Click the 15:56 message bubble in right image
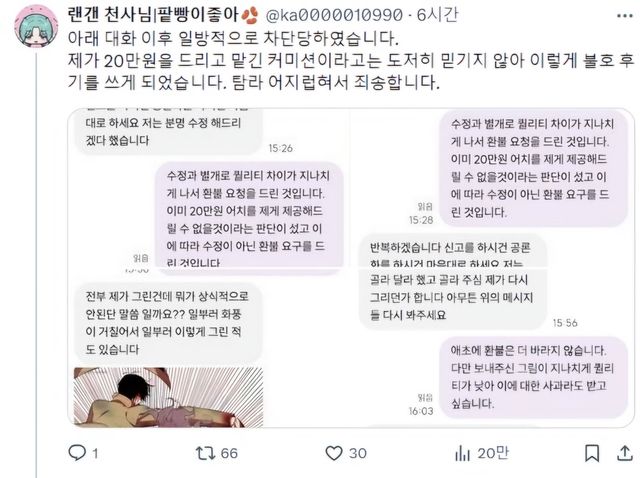This screenshot has height=478, width=640. (x=453, y=299)
